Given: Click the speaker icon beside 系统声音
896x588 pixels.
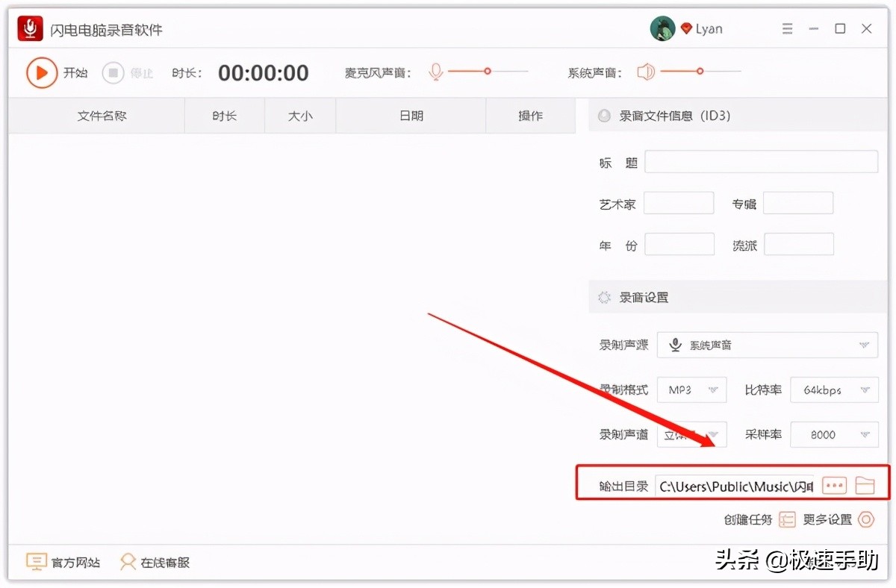Looking at the screenshot, I should tap(645, 72).
